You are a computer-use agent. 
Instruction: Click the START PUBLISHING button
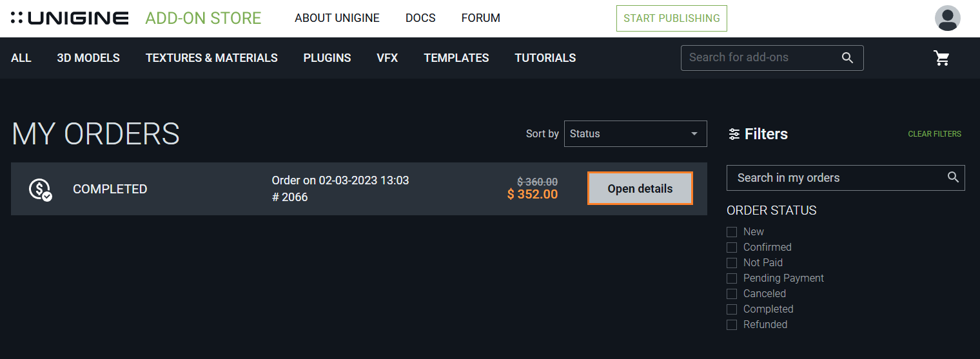click(672, 18)
